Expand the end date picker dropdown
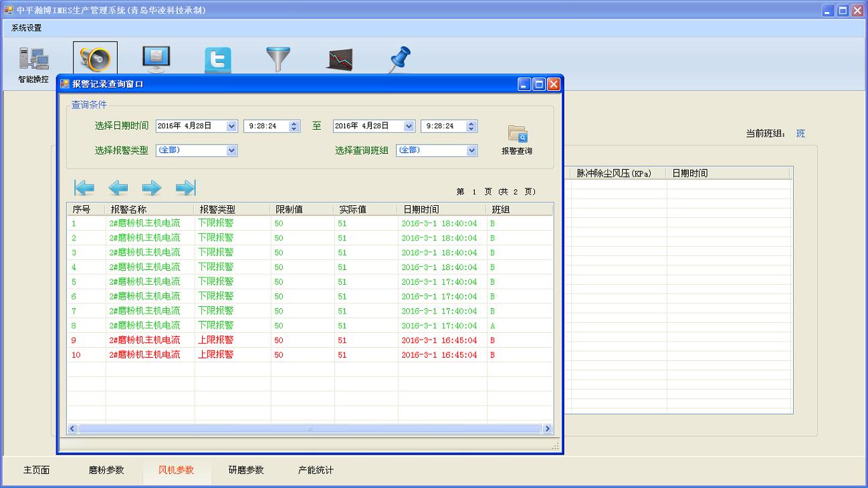The width and height of the screenshot is (868, 488). (409, 126)
